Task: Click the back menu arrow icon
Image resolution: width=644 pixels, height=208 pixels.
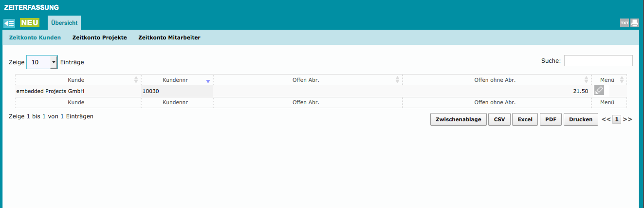Action: point(9,23)
